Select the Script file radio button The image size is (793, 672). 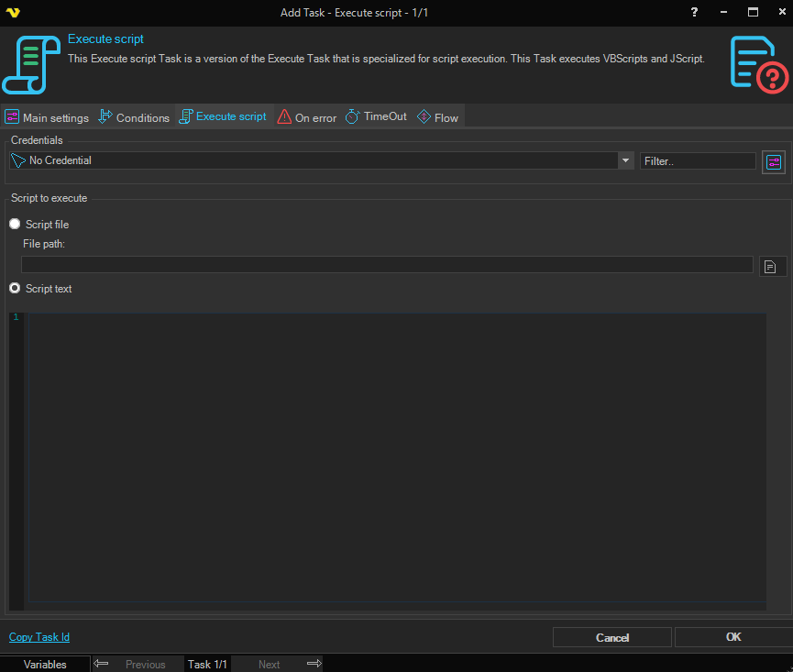point(15,224)
